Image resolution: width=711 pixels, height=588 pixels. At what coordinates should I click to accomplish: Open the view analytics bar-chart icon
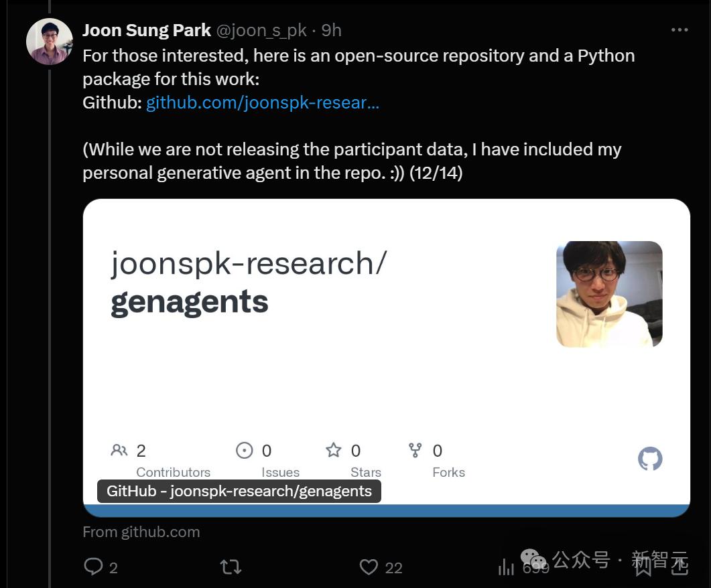[x=506, y=568]
